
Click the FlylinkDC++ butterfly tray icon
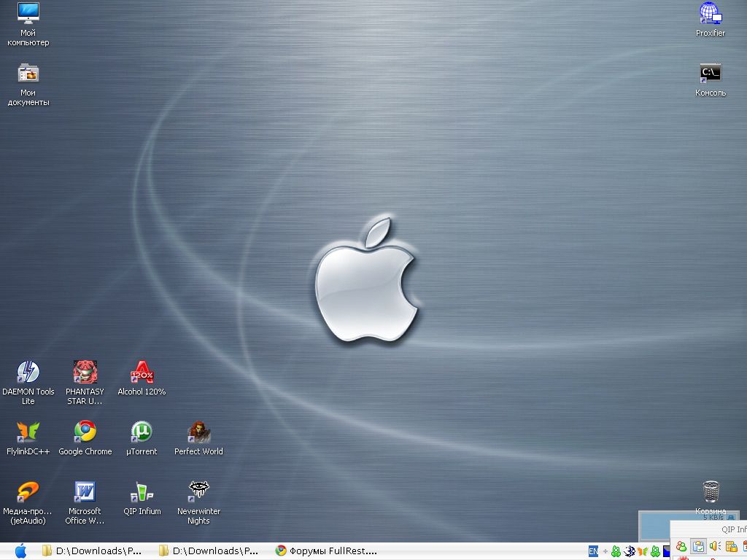point(642,551)
